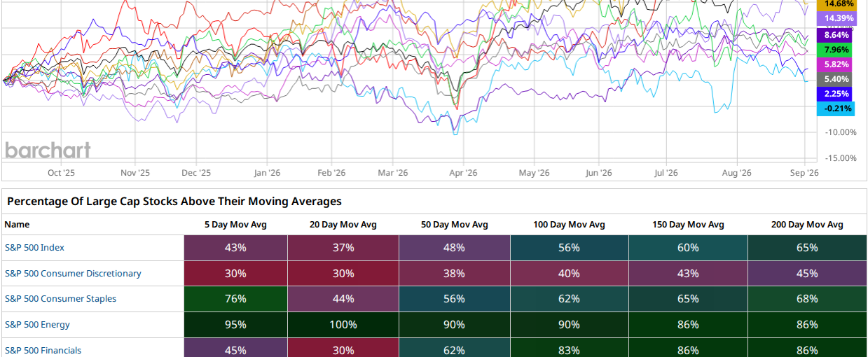
Task: Select Energy 20 Day value 100%
Action: point(343,325)
